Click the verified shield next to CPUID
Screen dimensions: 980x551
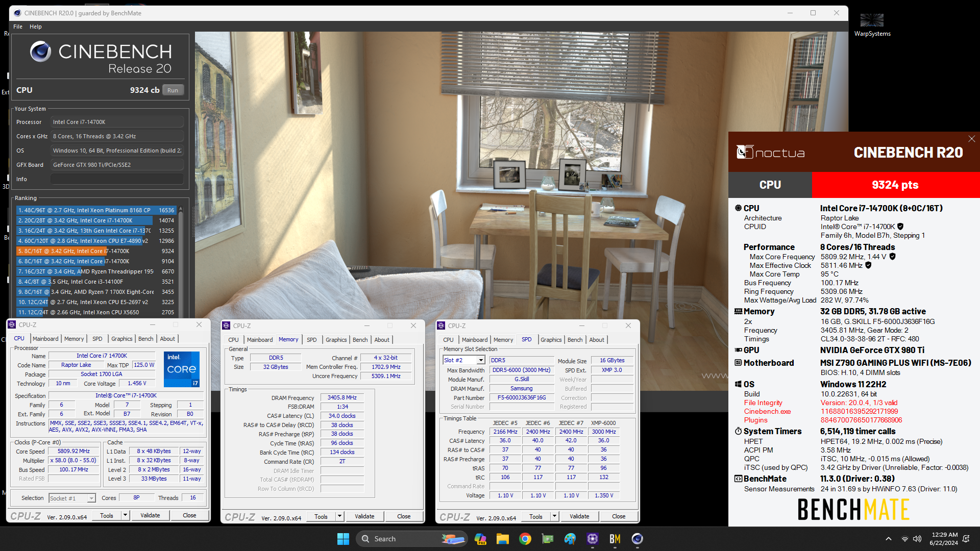(900, 227)
